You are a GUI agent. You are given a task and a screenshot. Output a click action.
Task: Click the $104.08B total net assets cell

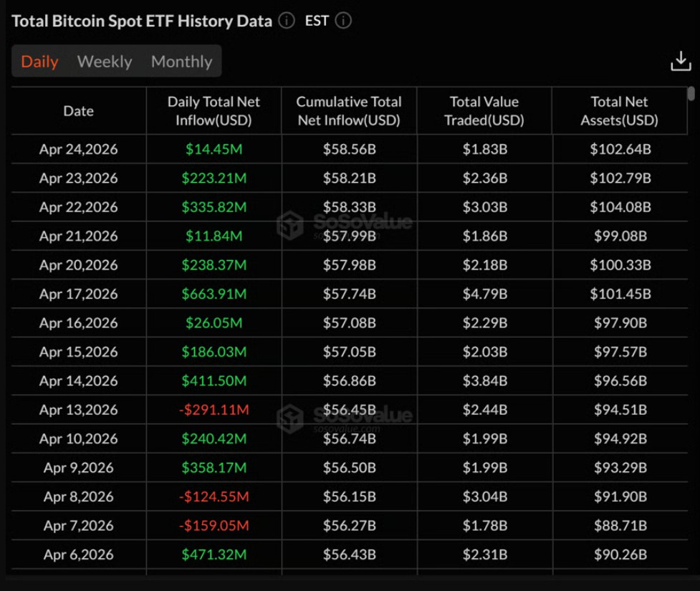620,207
